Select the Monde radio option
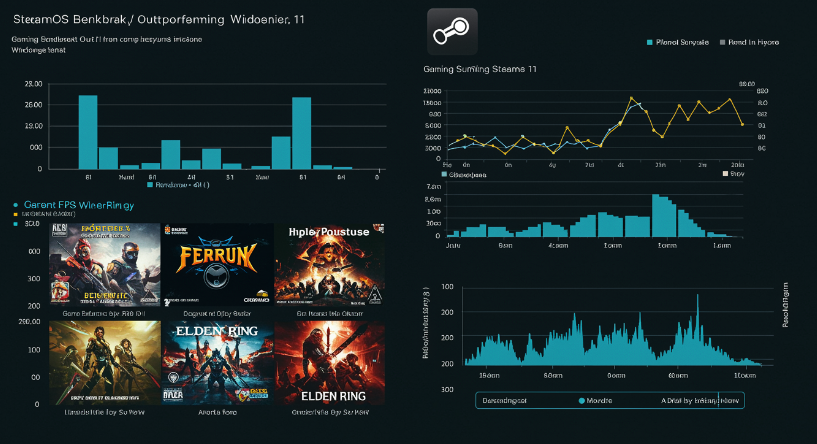Screen dimensions: 817x444 coord(581,401)
